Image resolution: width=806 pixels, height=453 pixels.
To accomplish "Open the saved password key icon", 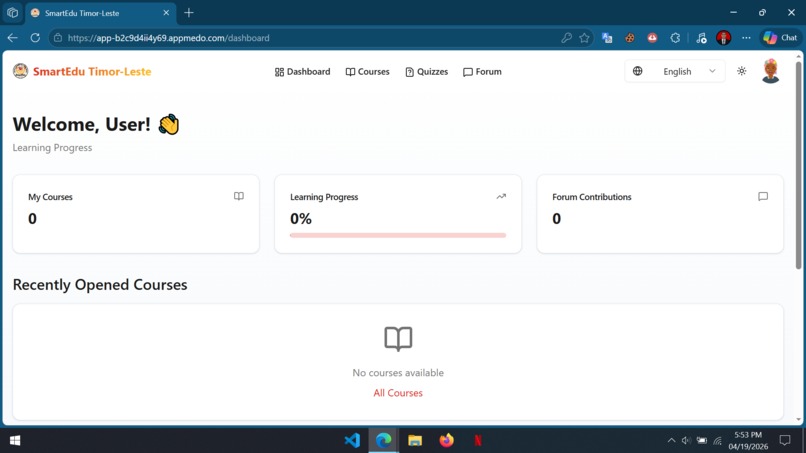I will pos(566,38).
